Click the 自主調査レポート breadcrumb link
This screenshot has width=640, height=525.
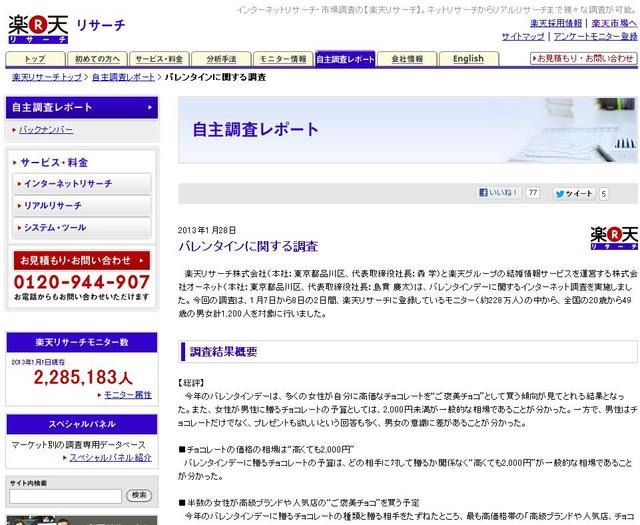tap(124, 77)
